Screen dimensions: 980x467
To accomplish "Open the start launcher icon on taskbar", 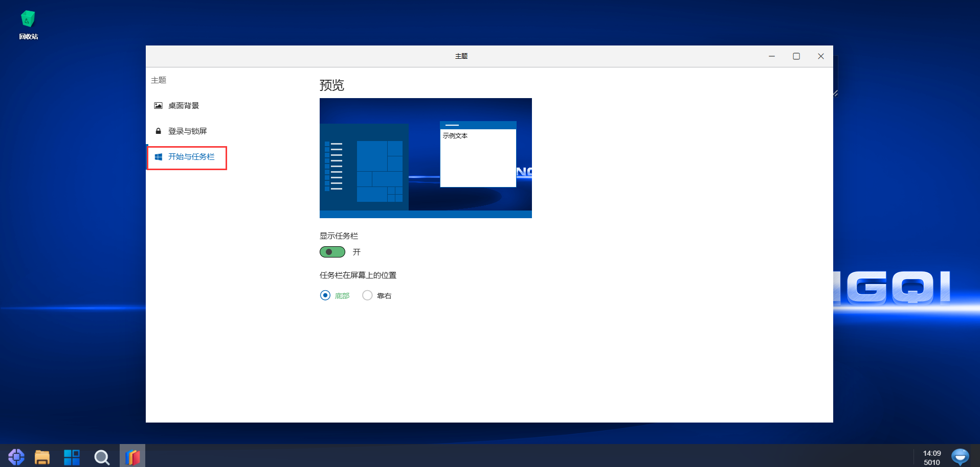I will (16, 456).
